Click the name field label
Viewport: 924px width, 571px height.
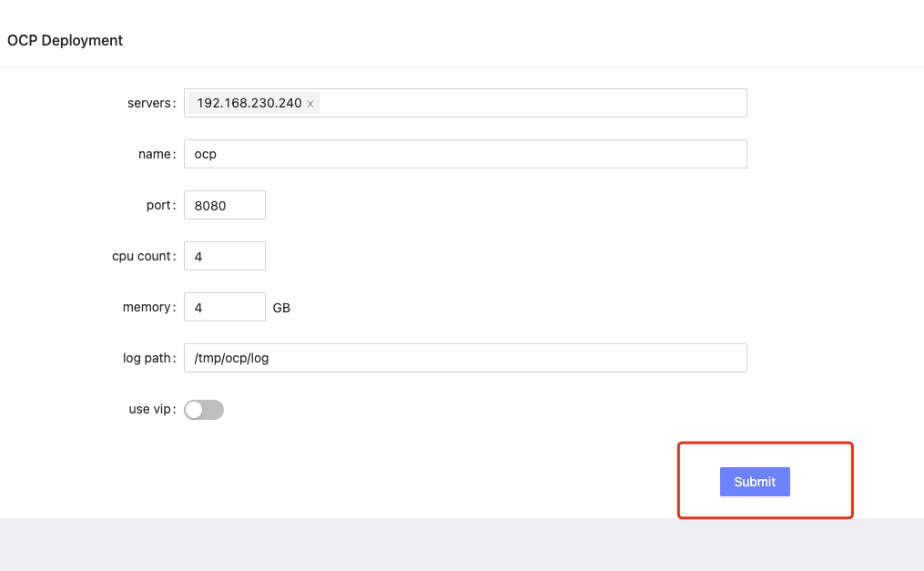157,154
